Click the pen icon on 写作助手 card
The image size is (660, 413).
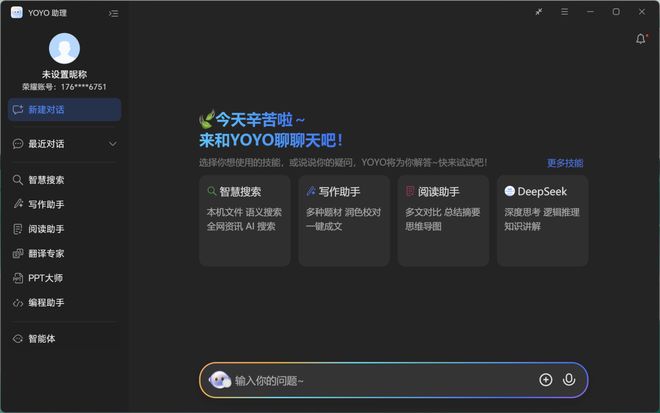[311, 191]
